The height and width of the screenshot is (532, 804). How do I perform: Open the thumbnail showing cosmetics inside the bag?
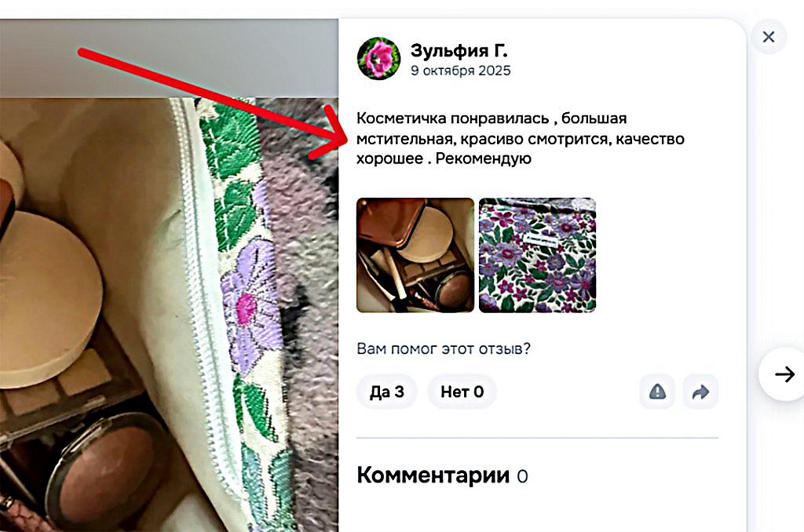[x=415, y=255]
